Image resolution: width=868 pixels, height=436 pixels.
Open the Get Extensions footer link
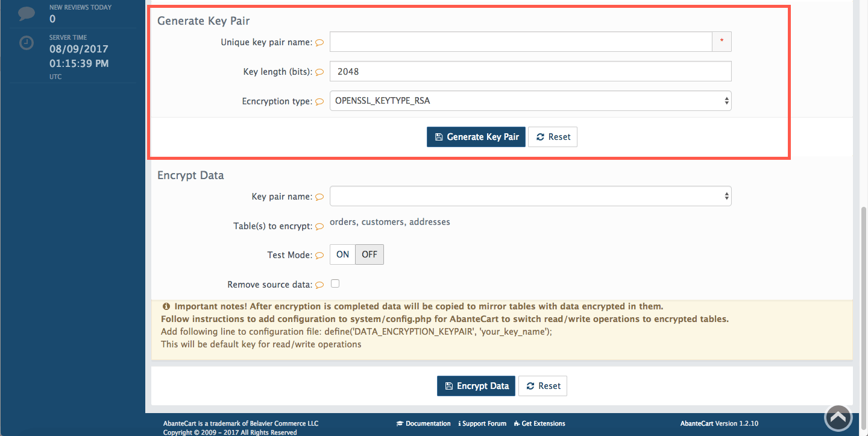click(x=539, y=423)
